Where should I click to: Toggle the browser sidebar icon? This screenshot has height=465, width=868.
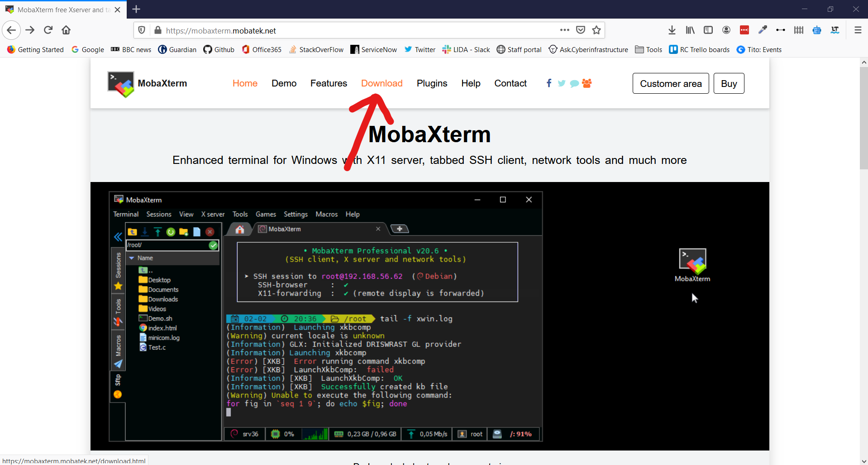[x=708, y=30]
